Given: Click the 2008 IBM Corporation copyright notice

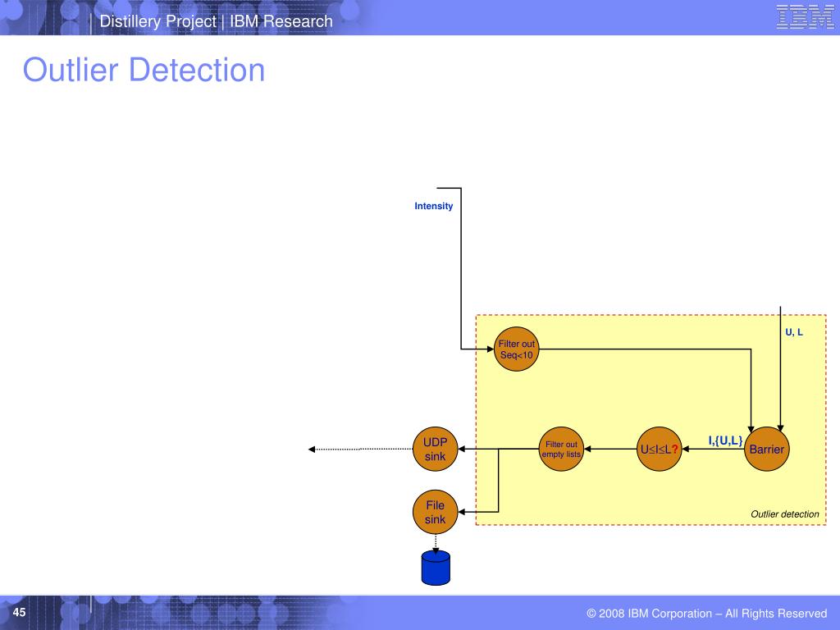Looking at the screenshot, I should click(x=707, y=614).
